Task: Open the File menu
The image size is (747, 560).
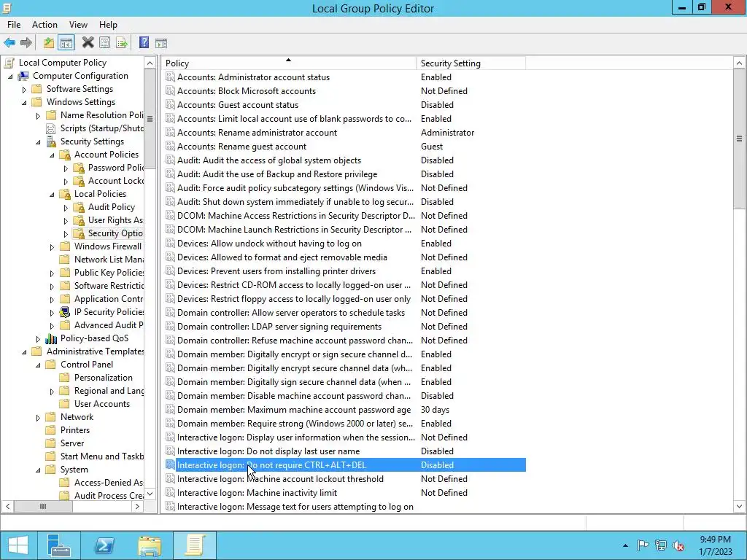Action: click(14, 25)
